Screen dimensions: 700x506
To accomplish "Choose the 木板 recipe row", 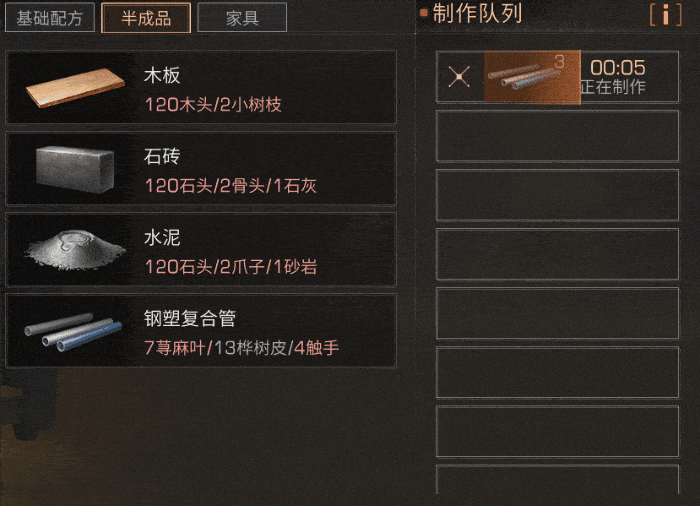I will click(201, 87).
